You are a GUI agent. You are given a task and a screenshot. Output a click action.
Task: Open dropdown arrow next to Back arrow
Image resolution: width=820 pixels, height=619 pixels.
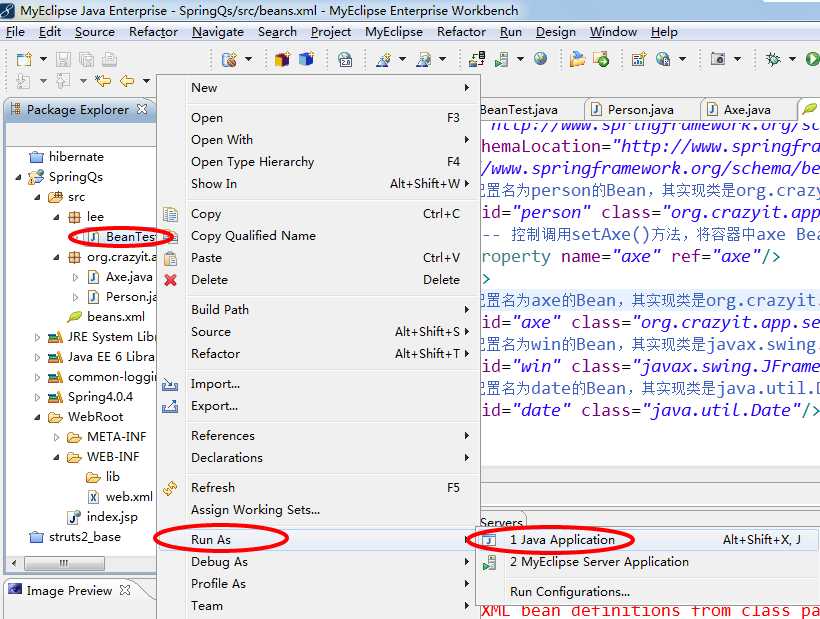pos(146,81)
